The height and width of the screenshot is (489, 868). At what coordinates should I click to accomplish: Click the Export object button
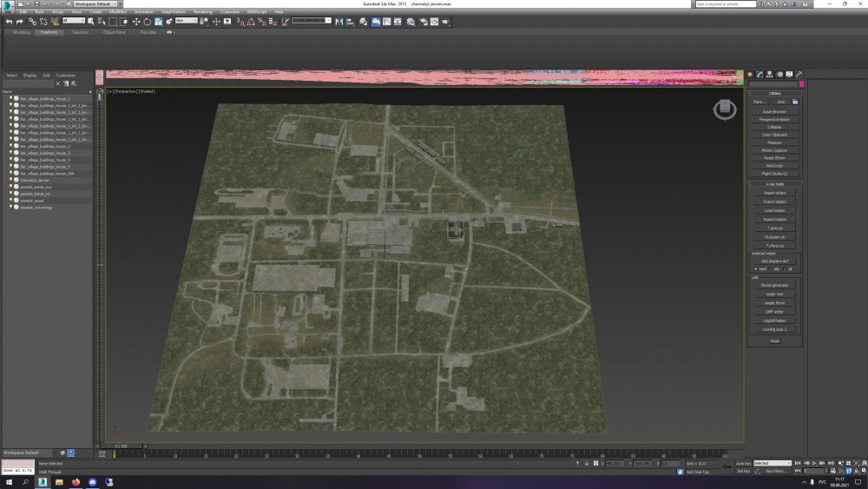[774, 202]
